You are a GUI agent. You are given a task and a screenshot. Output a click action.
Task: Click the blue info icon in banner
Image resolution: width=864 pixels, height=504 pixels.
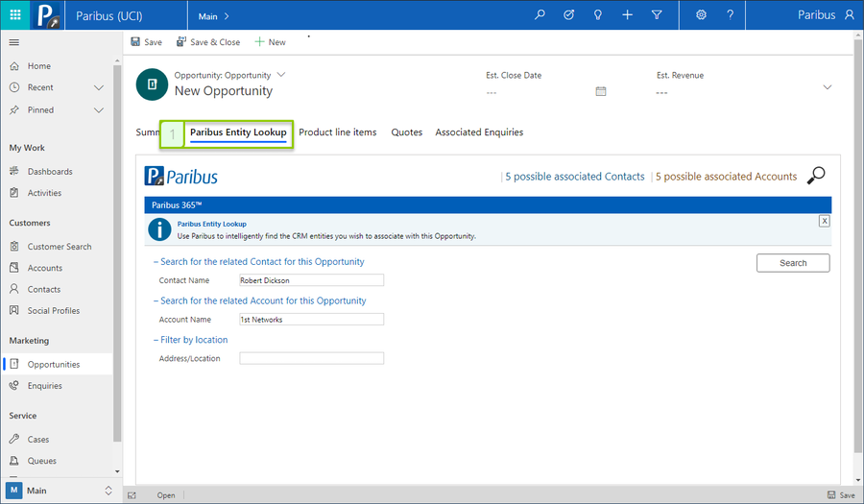point(159,229)
